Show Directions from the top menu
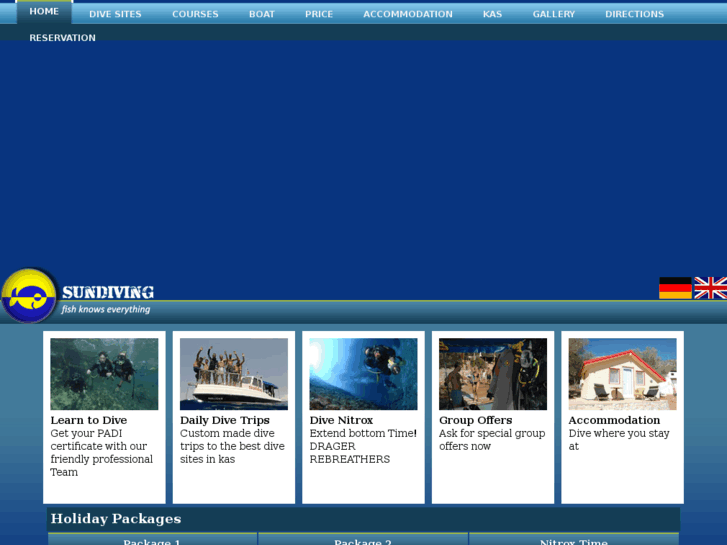This screenshot has width=727, height=545. point(634,14)
